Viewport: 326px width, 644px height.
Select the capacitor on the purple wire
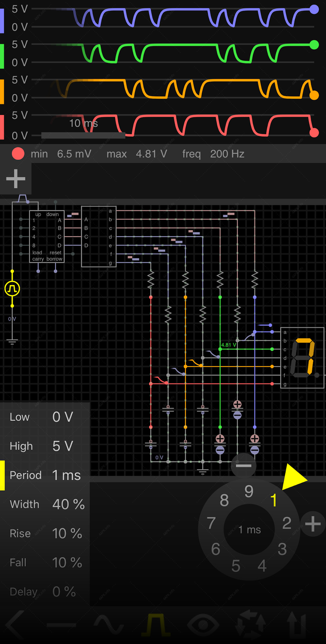255,444
